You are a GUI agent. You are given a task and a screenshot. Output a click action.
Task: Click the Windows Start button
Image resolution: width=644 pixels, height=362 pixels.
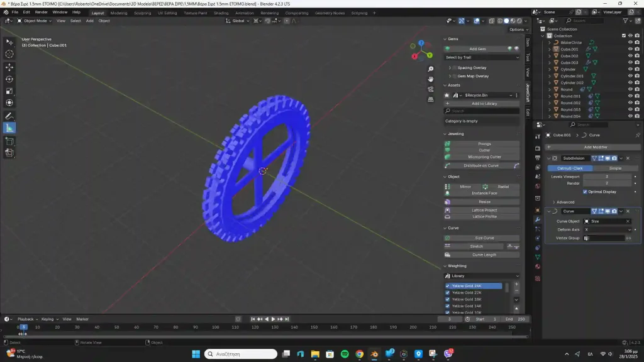pos(196,354)
